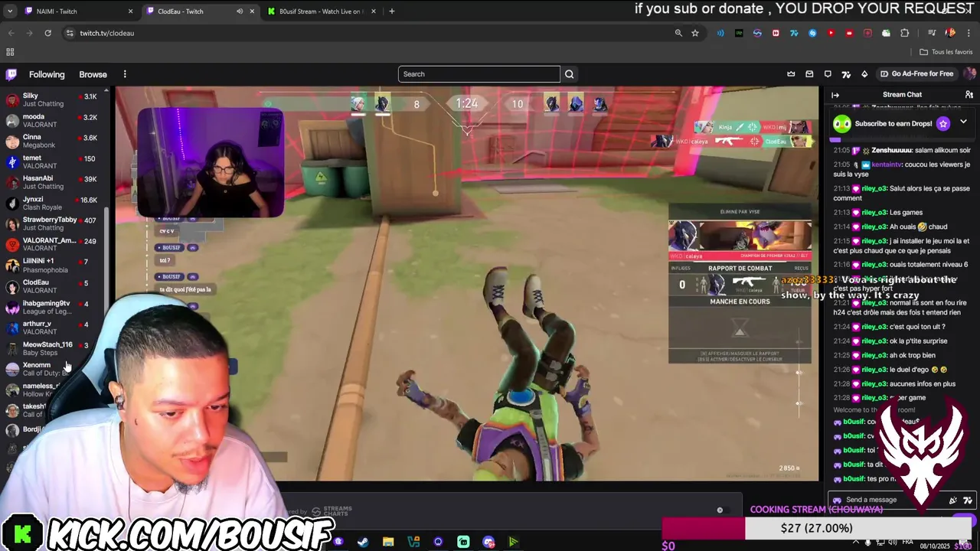980x551 pixels.
Task: Open Cinna Megabonk channel in sidebar
Action: [52, 141]
